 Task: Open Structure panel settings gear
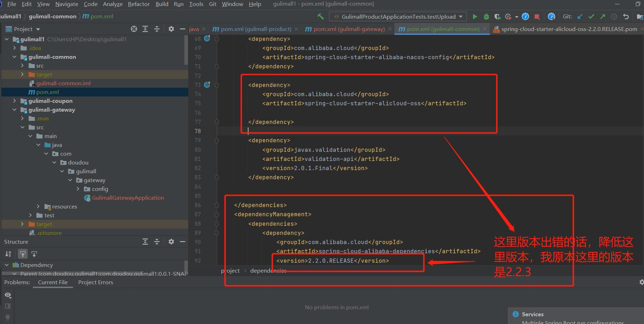[171, 242]
